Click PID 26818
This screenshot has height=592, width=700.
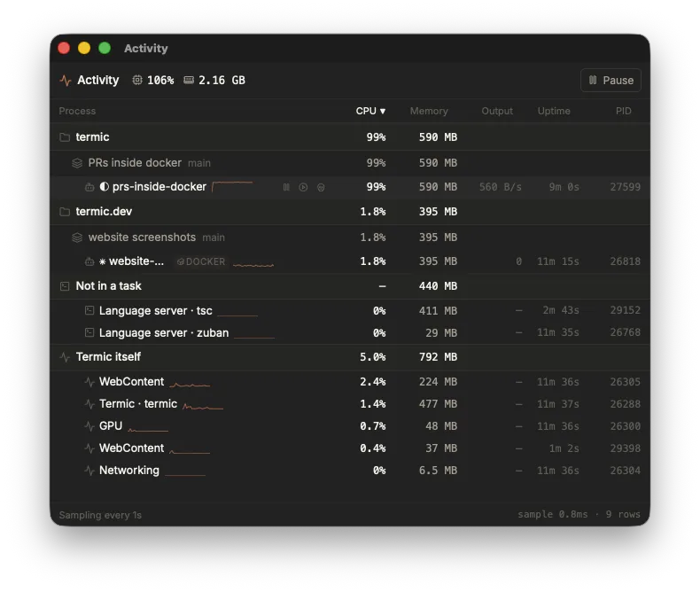coord(625,261)
